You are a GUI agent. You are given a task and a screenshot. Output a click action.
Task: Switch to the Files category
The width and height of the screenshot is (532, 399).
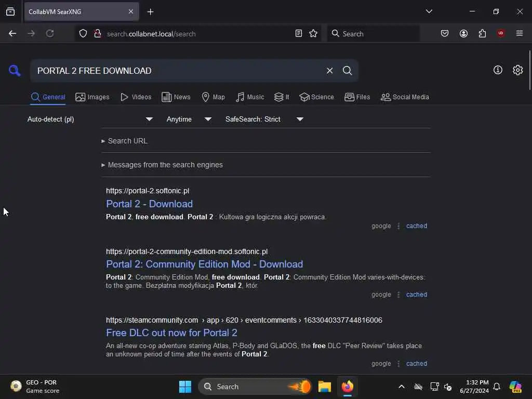tap(357, 97)
